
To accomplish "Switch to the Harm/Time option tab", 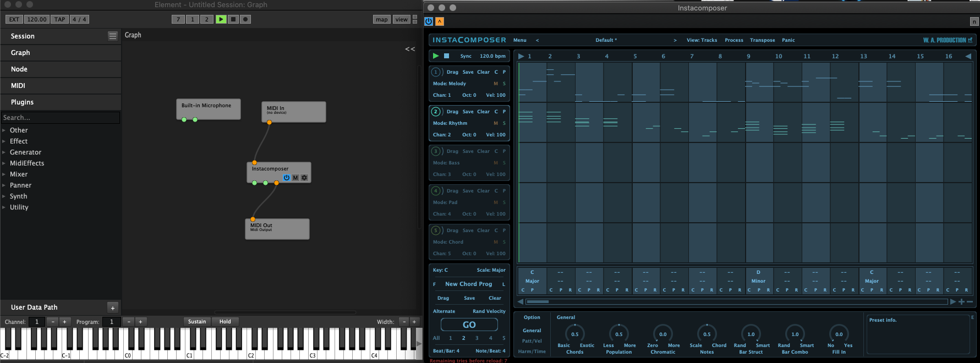I will click(x=532, y=351).
